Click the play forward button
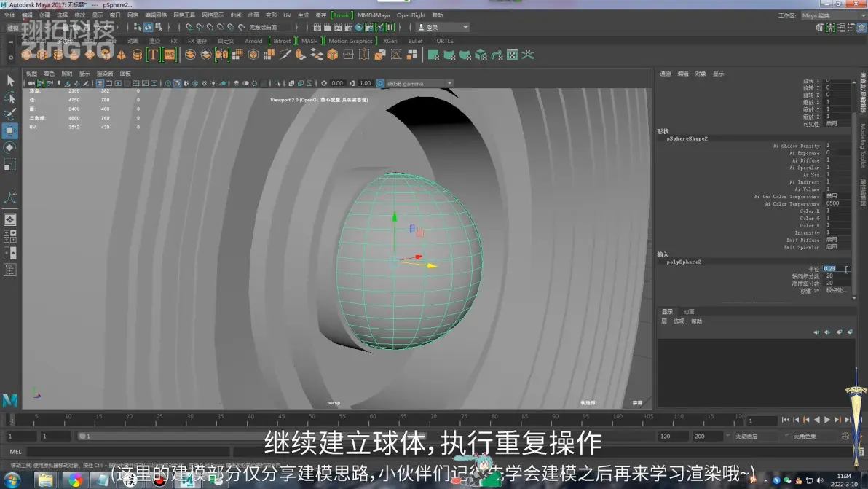The height and width of the screenshot is (489, 868). [x=827, y=420]
